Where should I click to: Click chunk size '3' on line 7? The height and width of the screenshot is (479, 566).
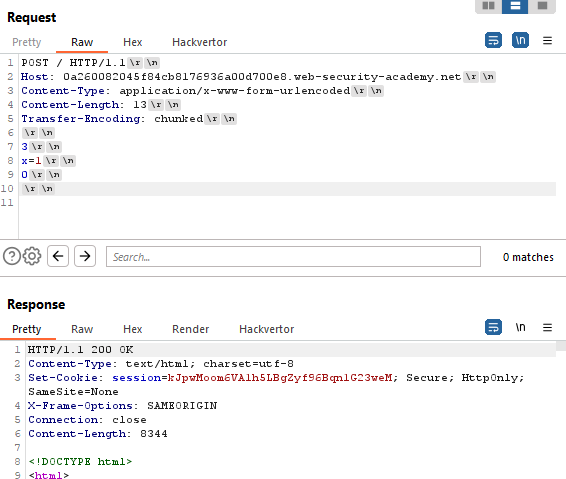pyautogui.click(x=24, y=147)
